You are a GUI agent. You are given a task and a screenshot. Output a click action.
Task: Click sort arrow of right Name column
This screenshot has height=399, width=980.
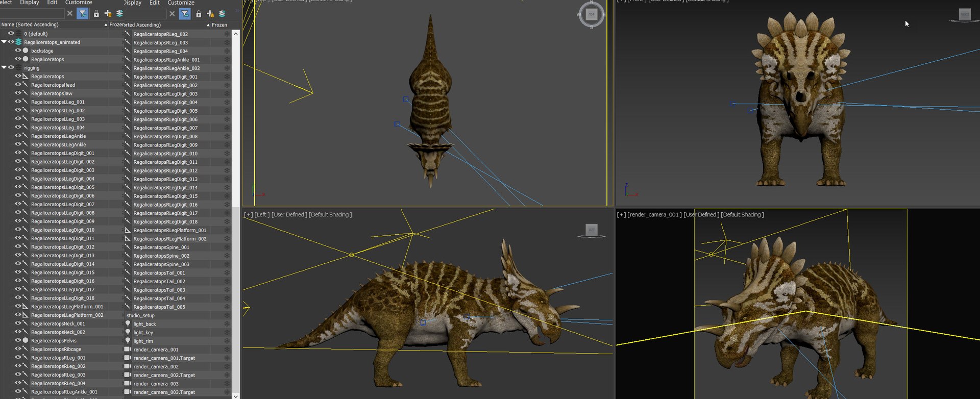pos(208,24)
